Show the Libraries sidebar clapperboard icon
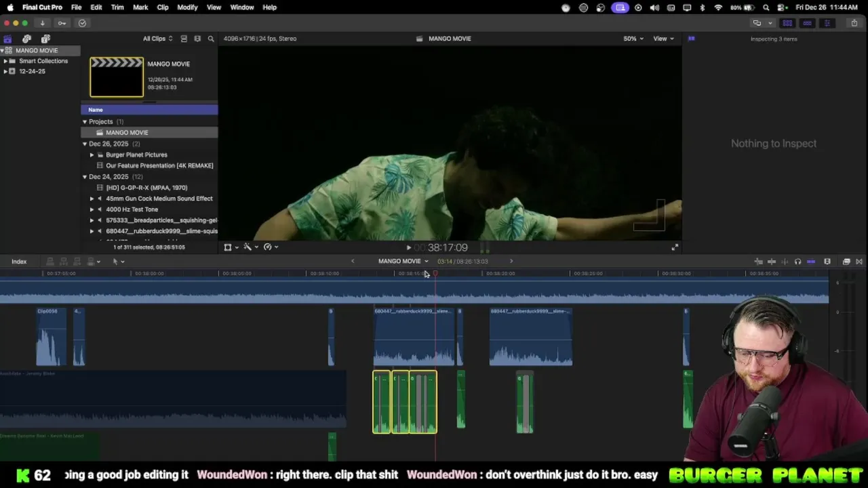Image resolution: width=868 pixels, height=488 pixels. (7, 39)
